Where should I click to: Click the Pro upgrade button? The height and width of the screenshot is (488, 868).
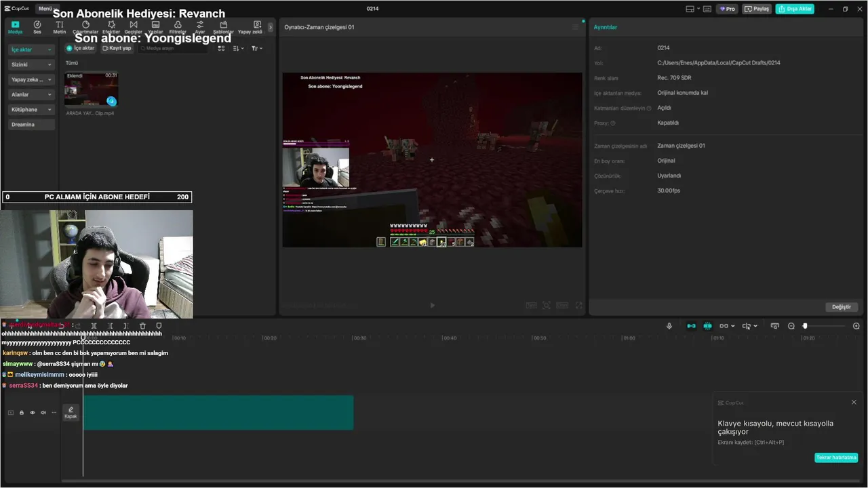coord(728,9)
